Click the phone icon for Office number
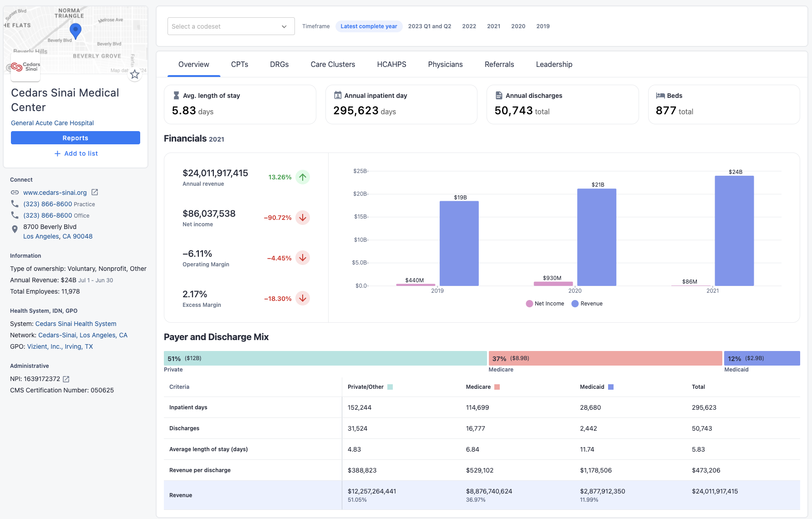 coord(15,215)
